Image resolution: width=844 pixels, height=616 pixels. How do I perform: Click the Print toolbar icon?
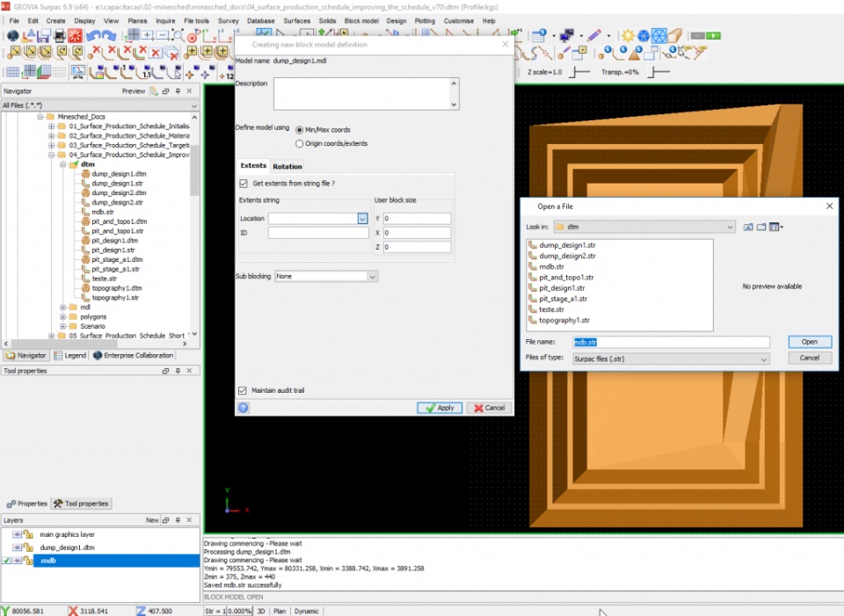click(x=60, y=36)
